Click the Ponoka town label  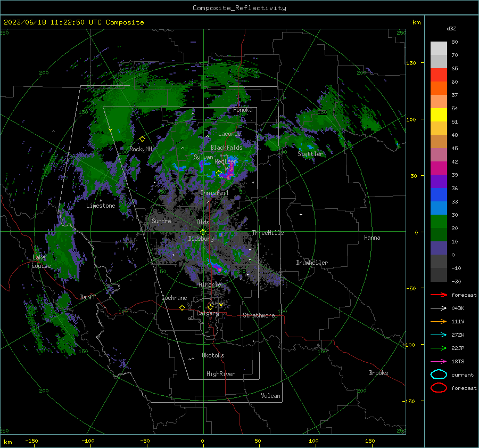(x=243, y=110)
